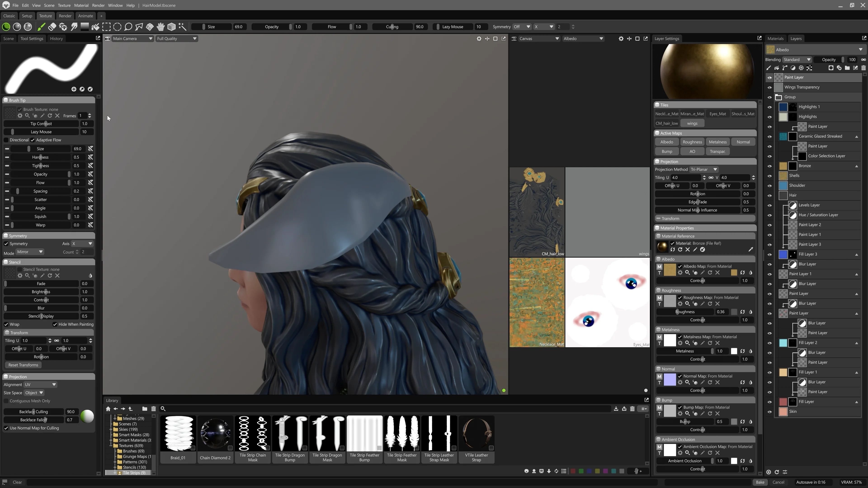Click the Reset Transforms button
The height and width of the screenshot is (488, 868).
23,365
